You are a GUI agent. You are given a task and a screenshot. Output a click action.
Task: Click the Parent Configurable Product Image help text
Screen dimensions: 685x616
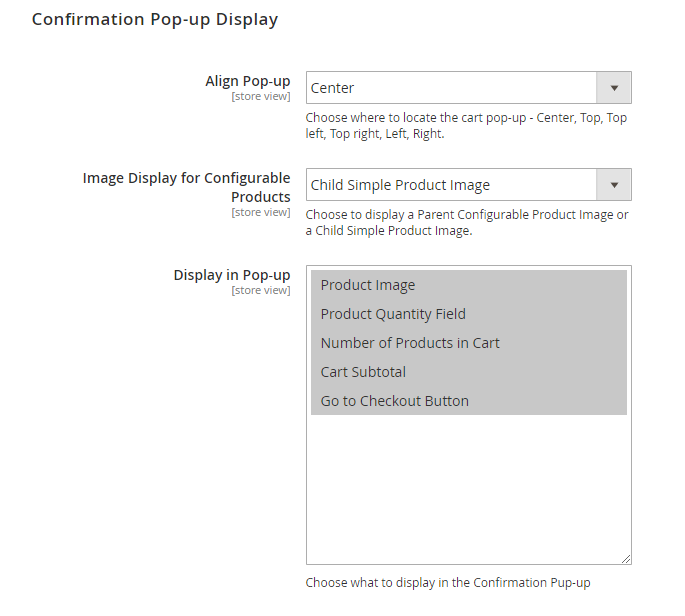click(x=466, y=222)
